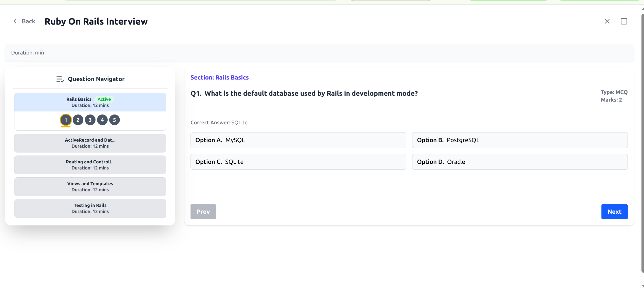The image size is (644, 288).
Task: Select question number 1 circle
Action: pos(66,120)
